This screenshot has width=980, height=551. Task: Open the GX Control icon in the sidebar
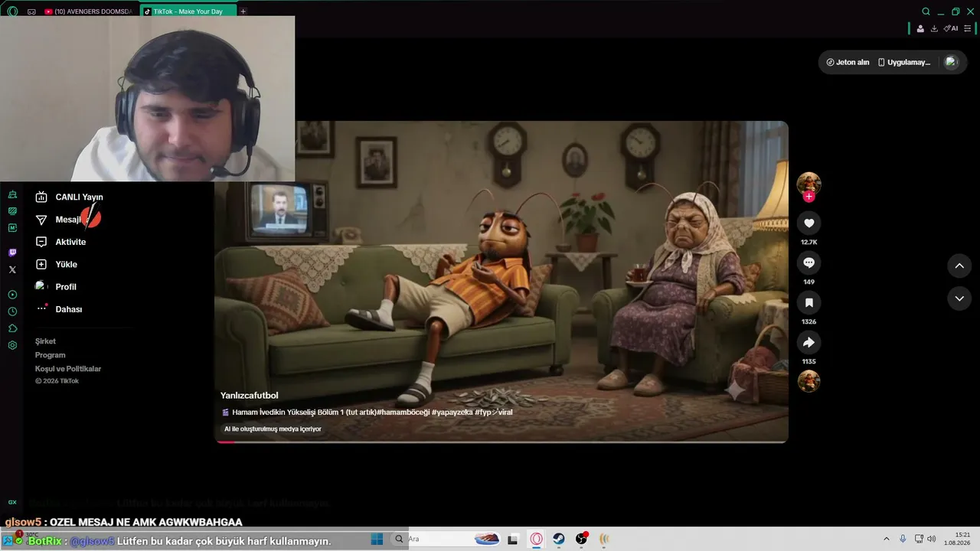click(12, 194)
